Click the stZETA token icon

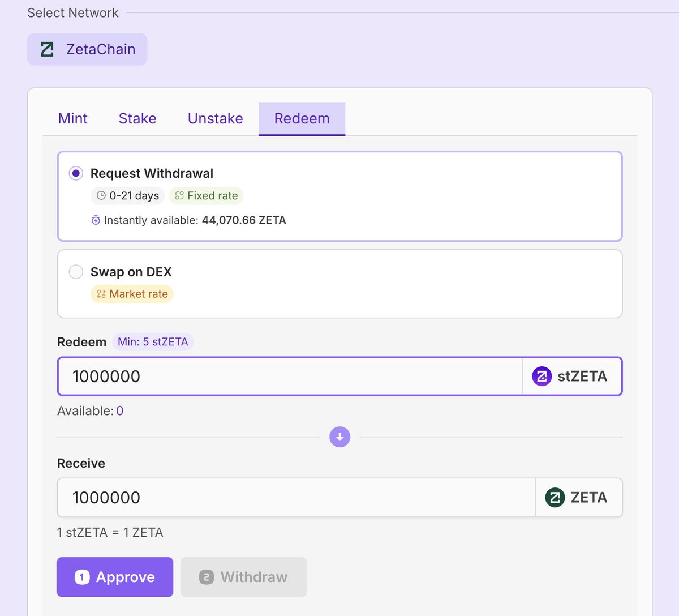click(542, 376)
